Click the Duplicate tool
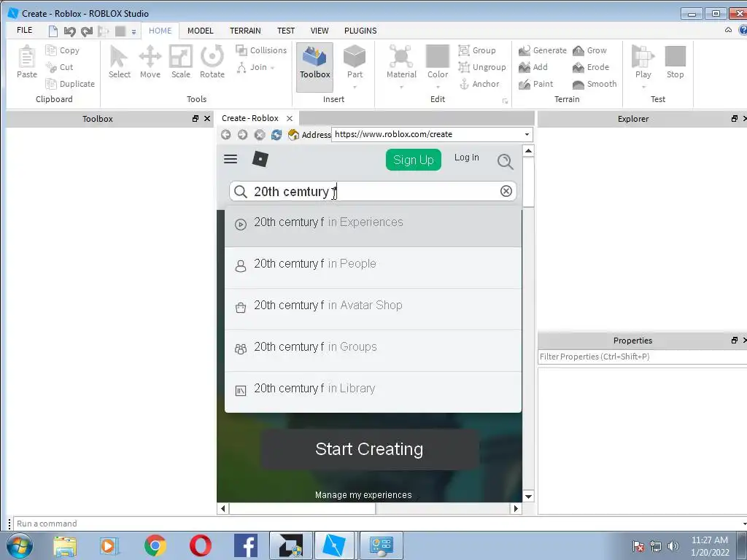The height and width of the screenshot is (560, 747). pyautogui.click(x=69, y=84)
